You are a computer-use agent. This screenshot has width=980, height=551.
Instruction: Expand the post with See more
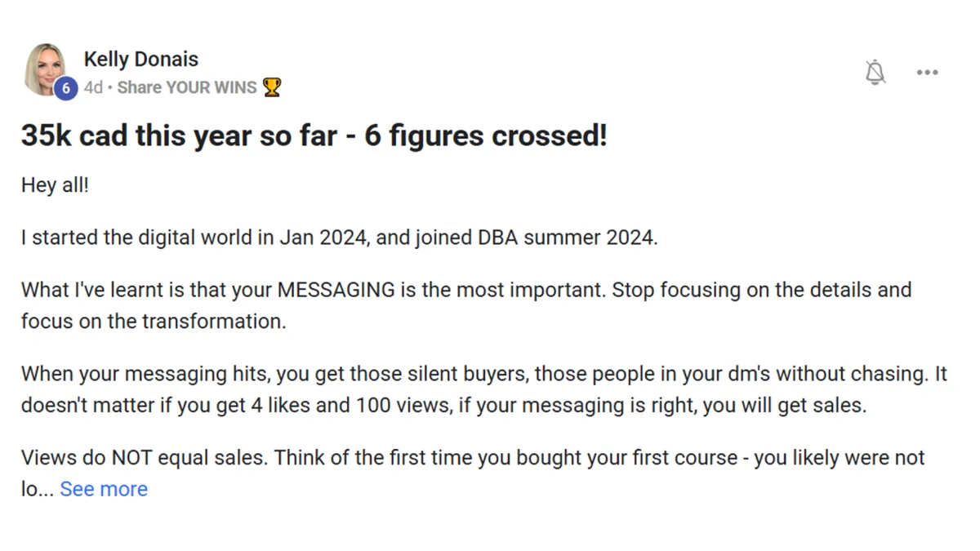point(104,489)
